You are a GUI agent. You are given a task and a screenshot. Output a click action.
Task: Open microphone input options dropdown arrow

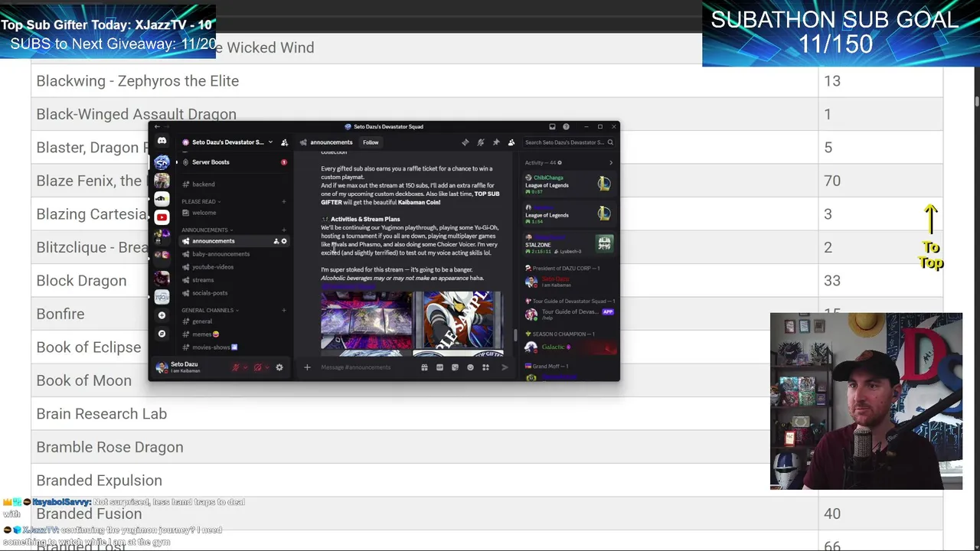(x=245, y=367)
